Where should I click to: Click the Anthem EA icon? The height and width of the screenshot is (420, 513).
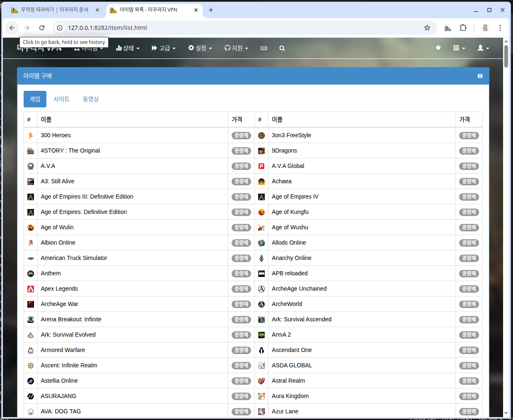click(x=31, y=274)
